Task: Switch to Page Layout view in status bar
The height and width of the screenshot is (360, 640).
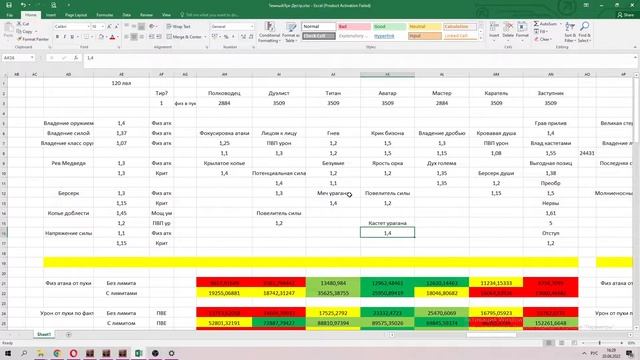Action: [562, 343]
